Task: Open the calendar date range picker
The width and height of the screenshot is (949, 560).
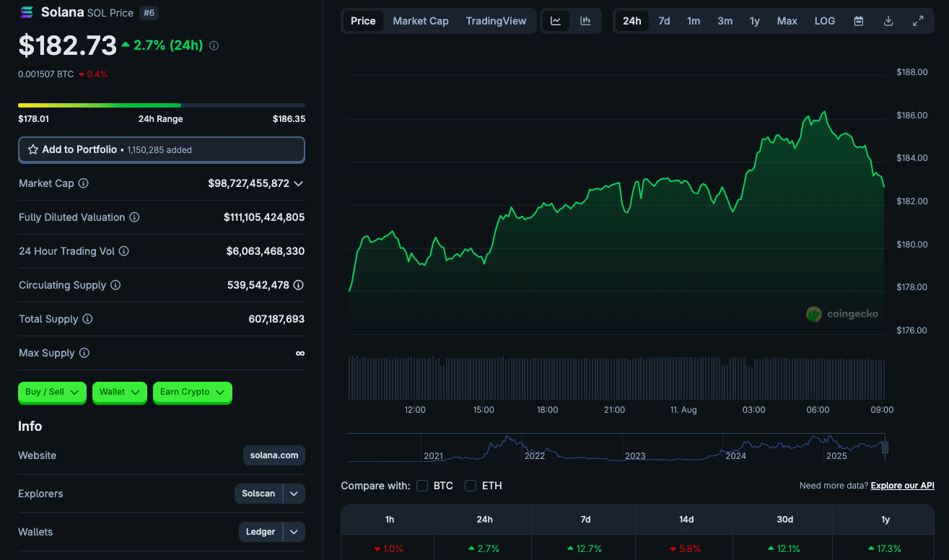Action: [859, 21]
